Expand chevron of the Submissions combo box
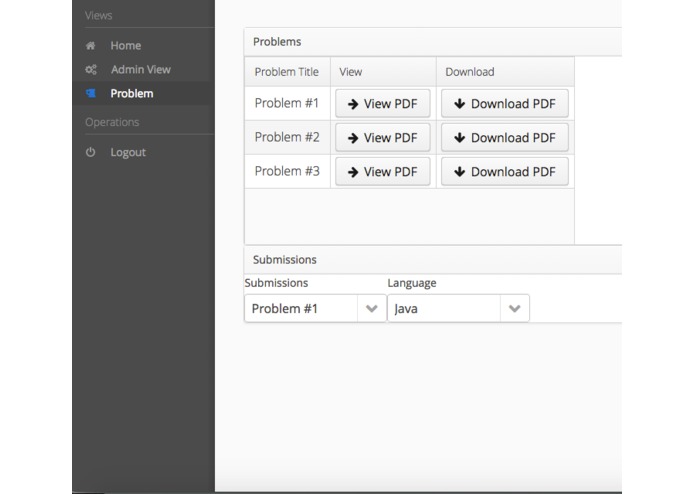695x494 pixels. pos(371,308)
